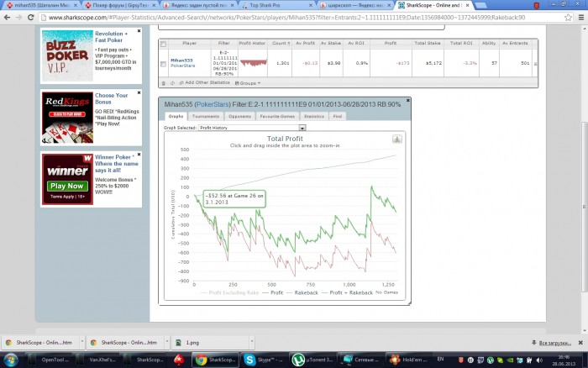Image resolution: width=588 pixels, height=368 pixels.
Task: Open the Mihan535 player link
Action: tap(181, 60)
